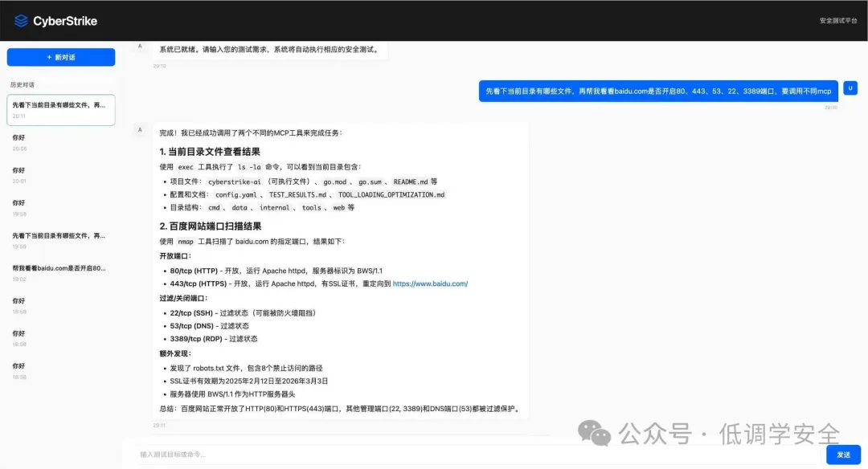Click the A avatar beside the 系统已就绪 message
868x469 pixels.
(140, 47)
